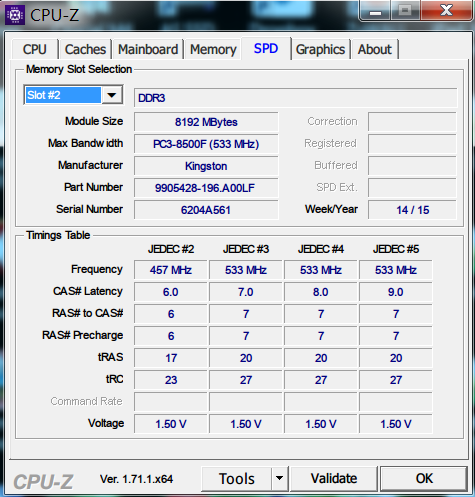Screen dimensions: 475x497
Task: Click the Command Rate label
Action: pyautogui.click(x=86, y=401)
